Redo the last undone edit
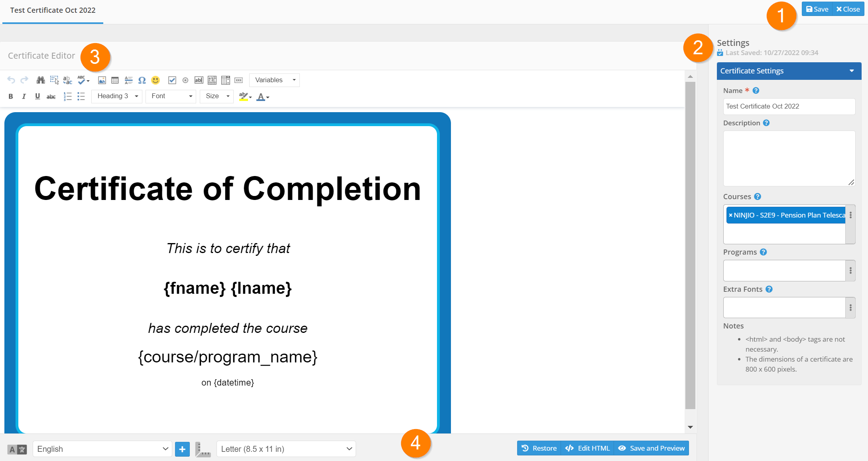868x461 pixels. (24, 80)
